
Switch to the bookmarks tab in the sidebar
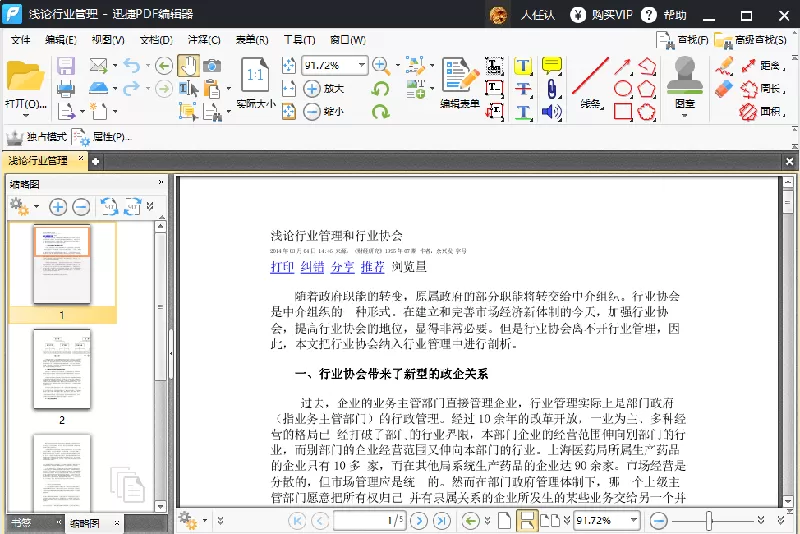pos(21,523)
